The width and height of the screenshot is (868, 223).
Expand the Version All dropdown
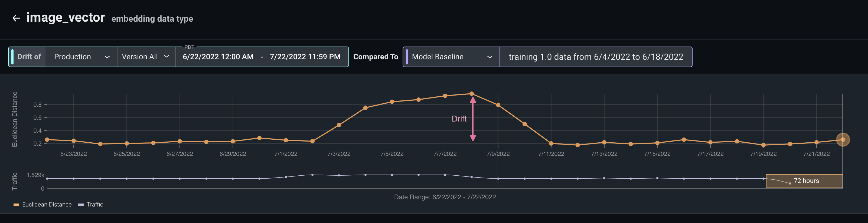(x=146, y=57)
